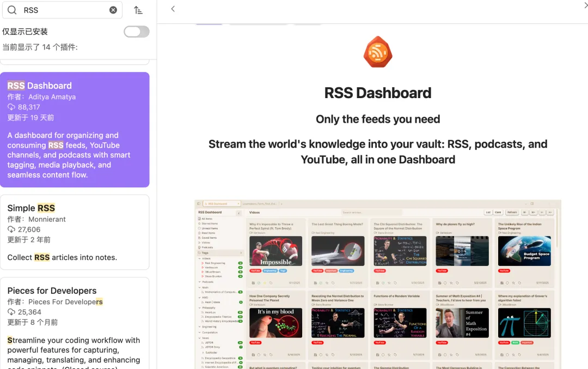This screenshot has height=369, width=588.
Task: Click the "Budget Space Program" video thumbnail
Action: pos(524,251)
